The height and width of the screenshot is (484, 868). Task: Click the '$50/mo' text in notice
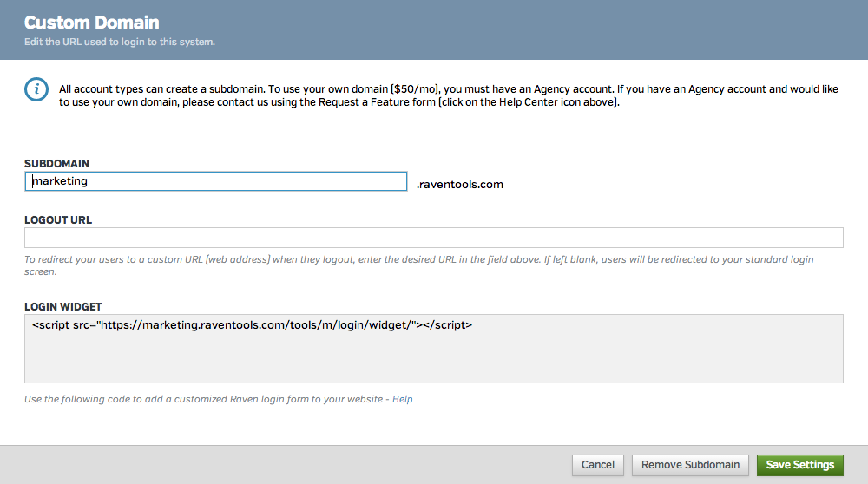coord(416,88)
